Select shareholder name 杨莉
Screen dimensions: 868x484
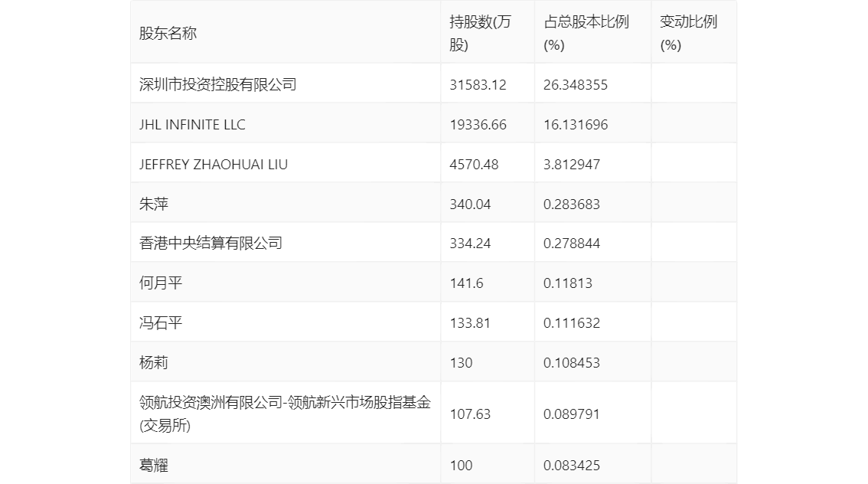click(x=153, y=363)
